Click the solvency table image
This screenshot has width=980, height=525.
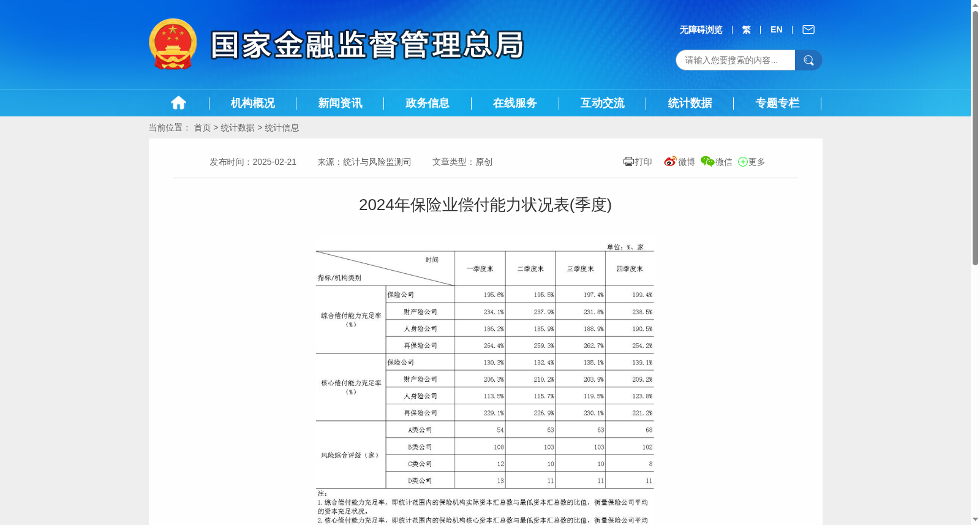(485, 383)
